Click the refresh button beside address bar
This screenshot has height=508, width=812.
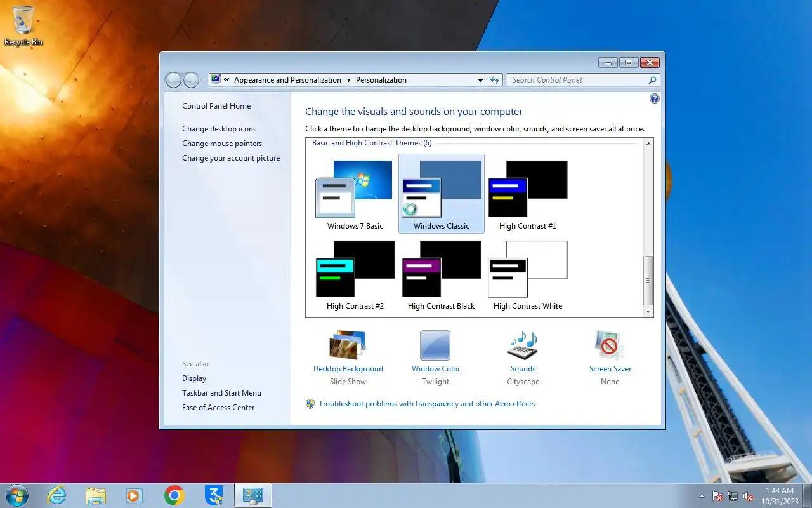tap(495, 80)
